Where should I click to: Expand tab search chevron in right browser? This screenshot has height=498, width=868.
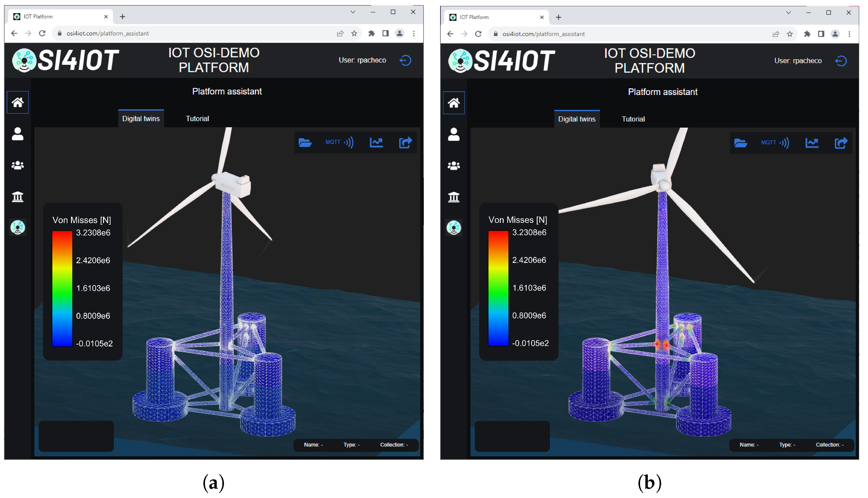[788, 13]
